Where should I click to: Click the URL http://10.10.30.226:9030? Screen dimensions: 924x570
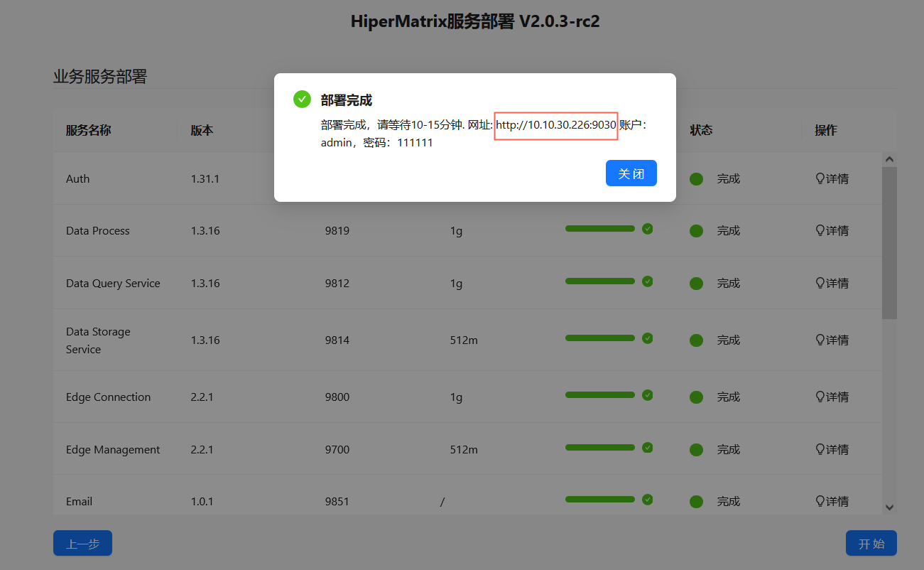(556, 125)
